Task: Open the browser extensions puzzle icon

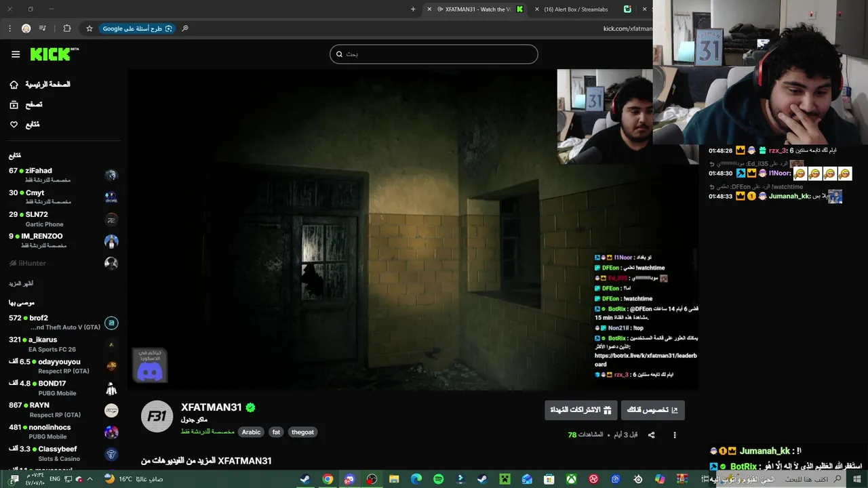Action: (x=66, y=28)
